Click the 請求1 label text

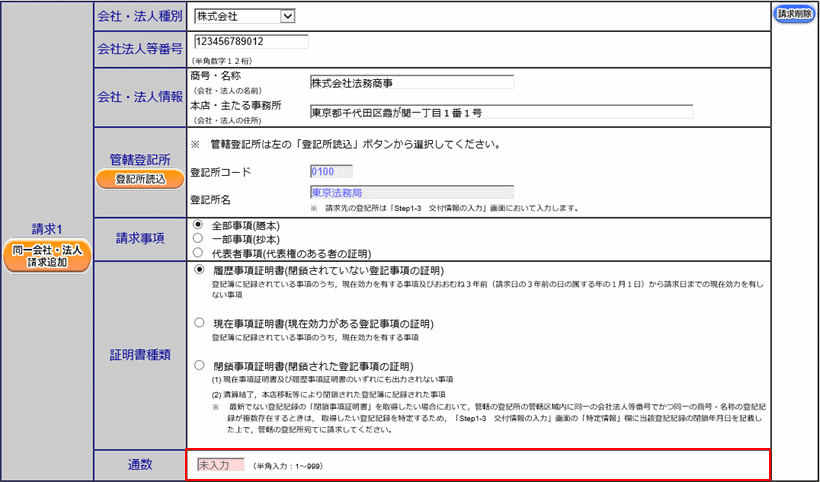coord(47,229)
